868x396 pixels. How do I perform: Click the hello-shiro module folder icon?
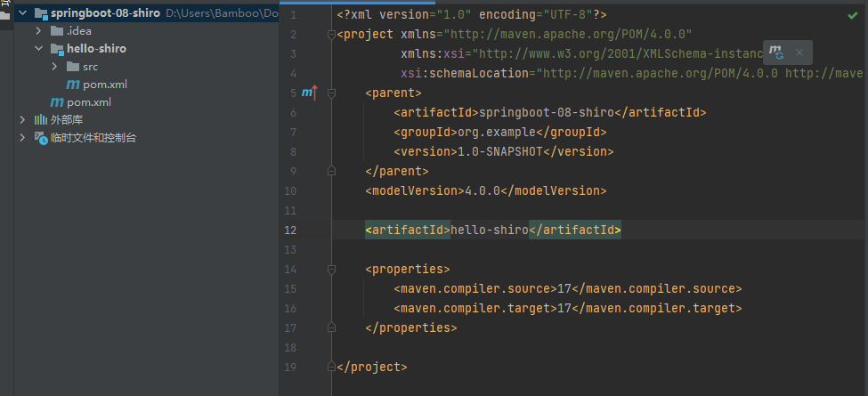tap(57, 49)
